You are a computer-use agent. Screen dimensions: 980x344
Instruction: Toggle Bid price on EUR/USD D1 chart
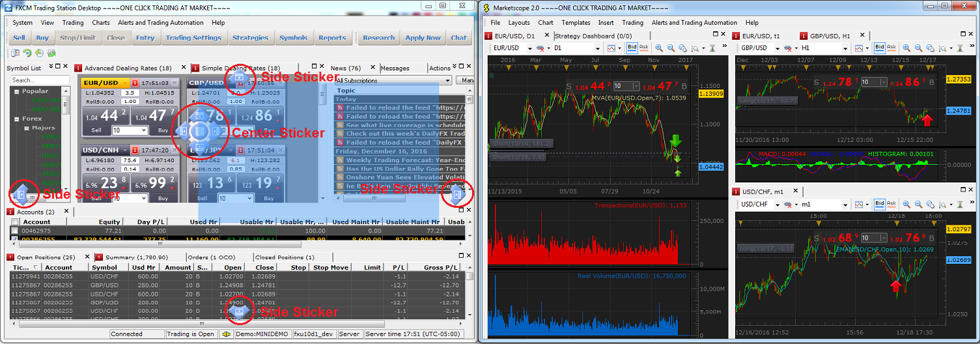click(x=632, y=48)
